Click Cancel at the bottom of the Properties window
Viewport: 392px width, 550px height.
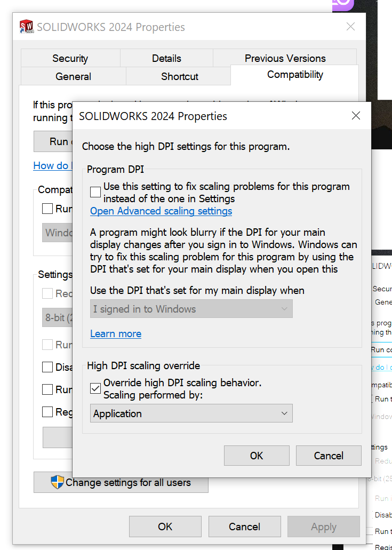click(x=244, y=527)
